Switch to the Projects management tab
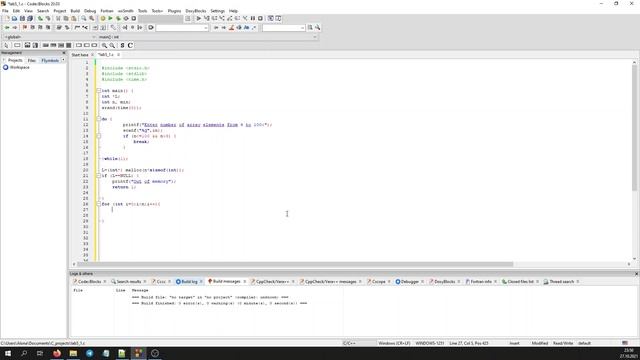Image resolution: width=640 pixels, height=360 pixels. point(15,60)
